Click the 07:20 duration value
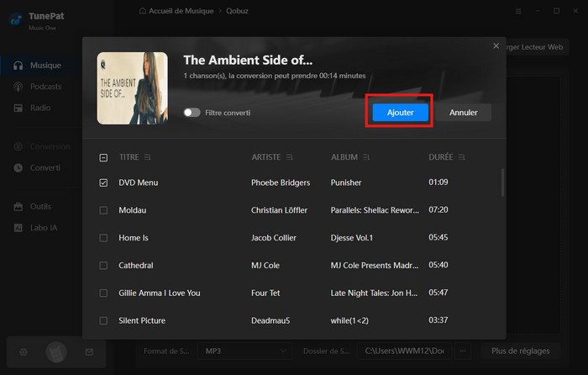The image size is (588, 375). click(x=438, y=210)
